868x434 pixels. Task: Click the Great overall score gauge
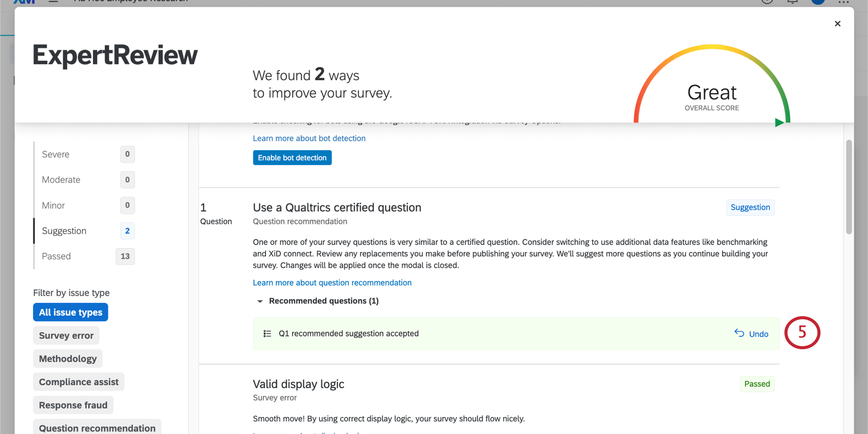[712, 92]
